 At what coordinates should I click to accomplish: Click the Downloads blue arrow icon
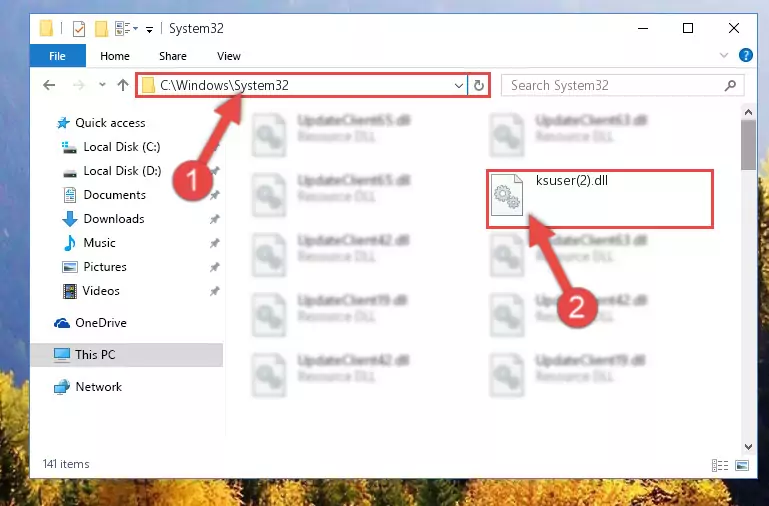[x=70, y=219]
